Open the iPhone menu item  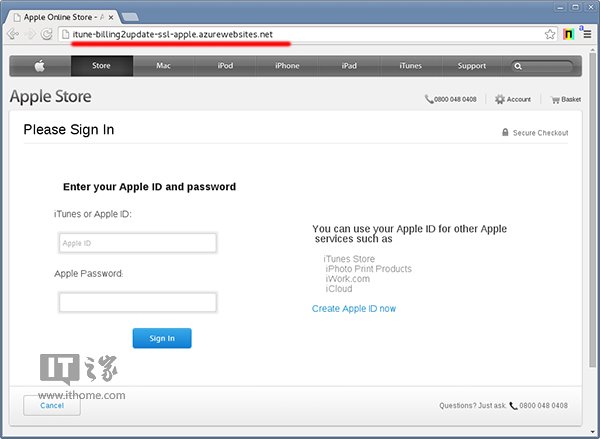point(287,66)
